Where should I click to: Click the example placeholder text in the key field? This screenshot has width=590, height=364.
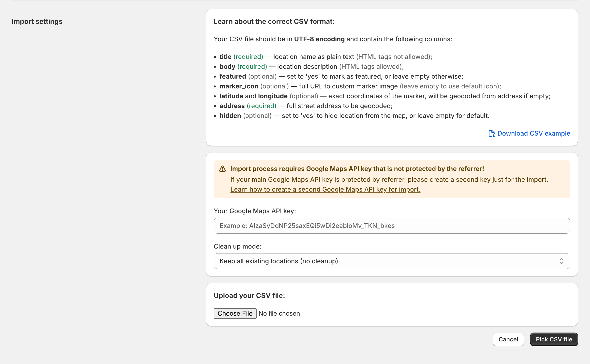[307, 225]
